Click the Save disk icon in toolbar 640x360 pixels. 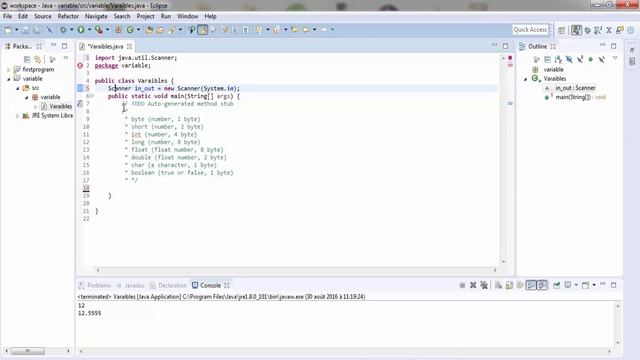[x=26, y=30]
